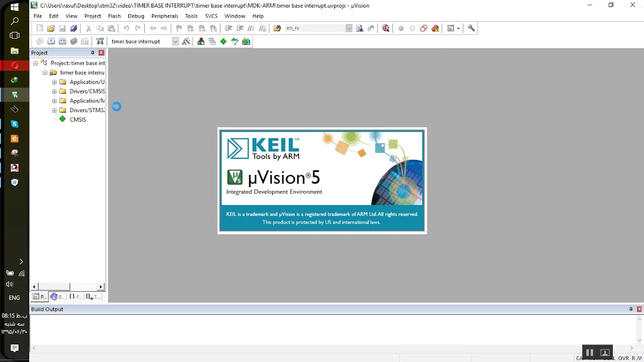Open the Edit menu
This screenshot has height=362, width=644.
click(54, 16)
